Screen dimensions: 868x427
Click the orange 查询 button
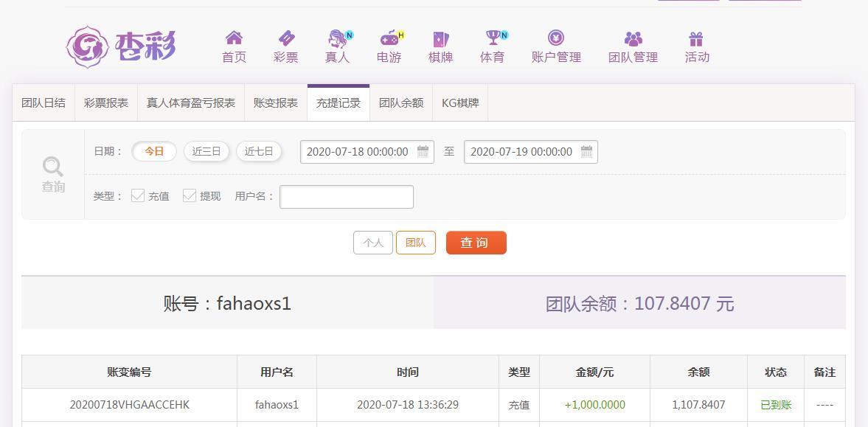(476, 243)
